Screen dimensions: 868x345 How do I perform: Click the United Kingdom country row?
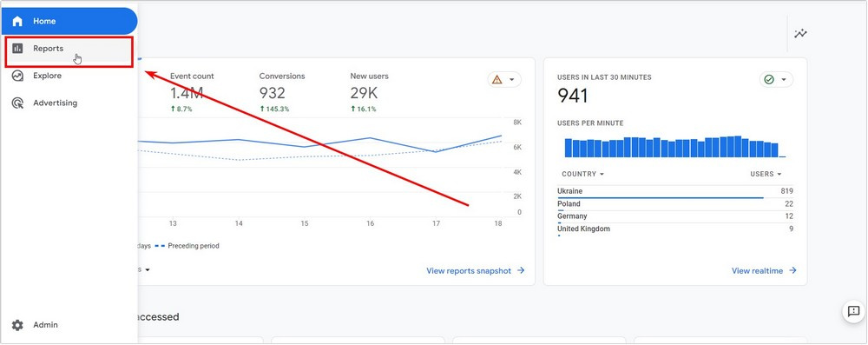pyautogui.click(x=675, y=229)
